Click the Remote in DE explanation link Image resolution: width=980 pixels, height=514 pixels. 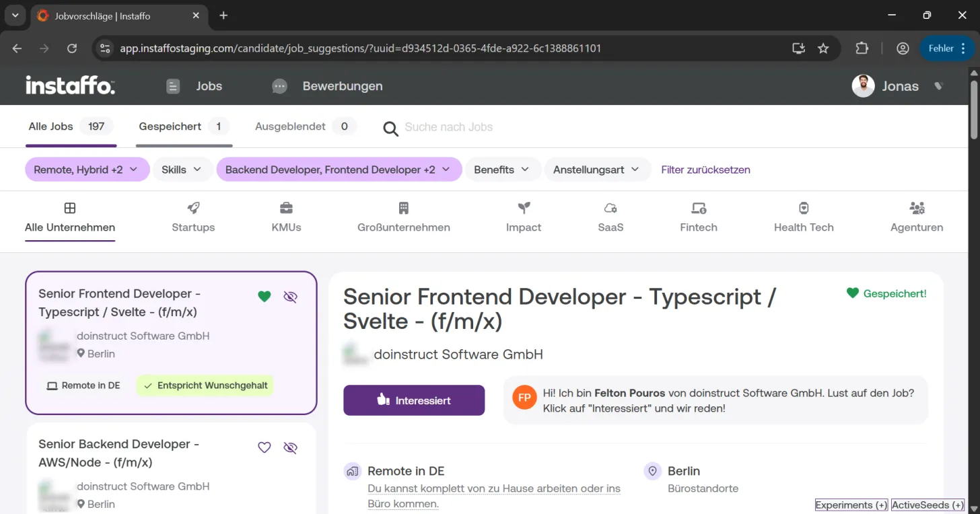pos(494,497)
